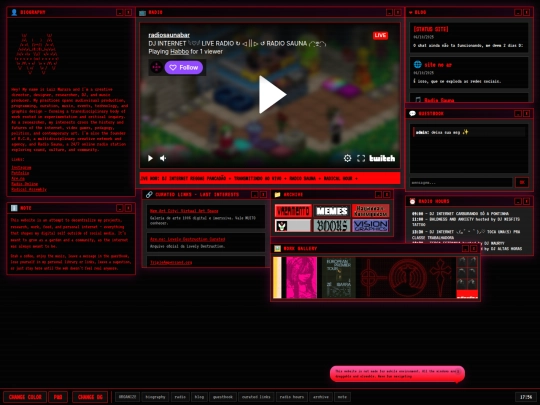Enter fullscreen on Twitch player
The width and height of the screenshot is (540, 405).
click(x=361, y=158)
